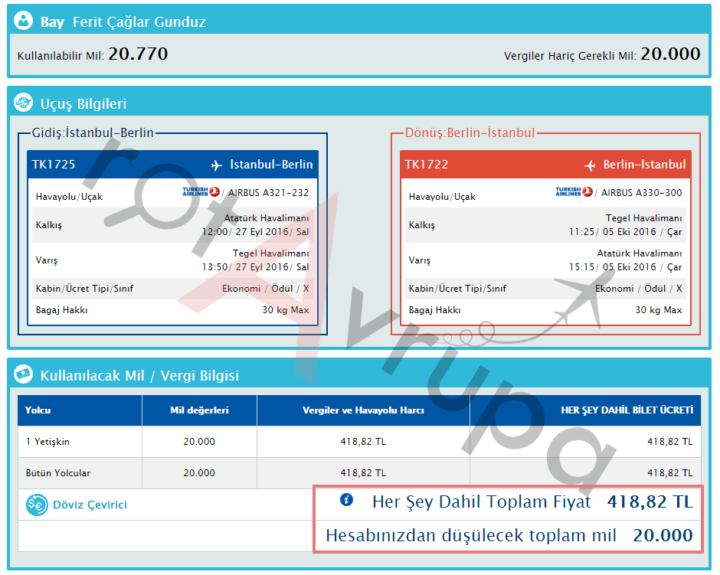The width and height of the screenshot is (720, 575).
Task: Click the icon beside Kullanılacak Mil / Vergi Bilgisi
Action: (x=23, y=376)
